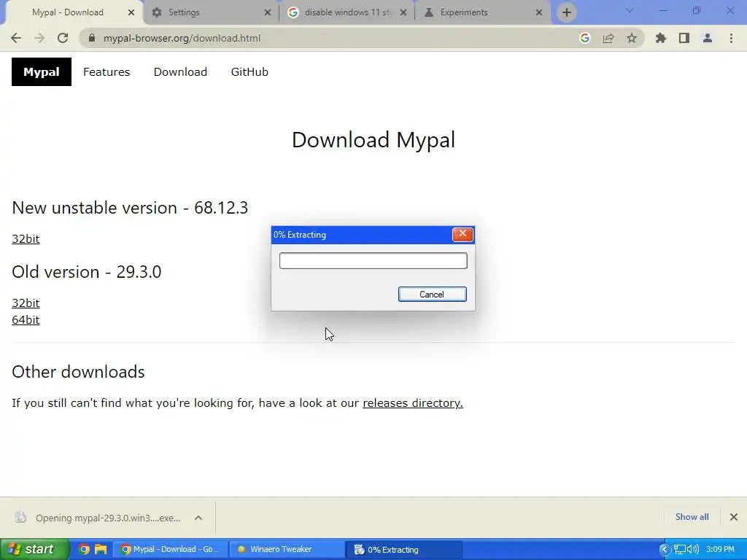This screenshot has height=560, width=747.
Task: Switch to 0% Extracting taskbar button
Action: (404, 550)
